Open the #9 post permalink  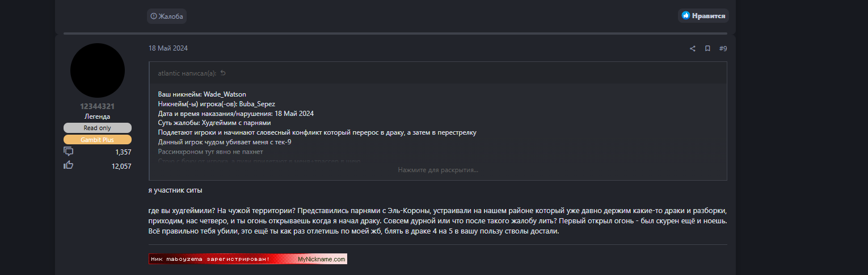coord(723,49)
